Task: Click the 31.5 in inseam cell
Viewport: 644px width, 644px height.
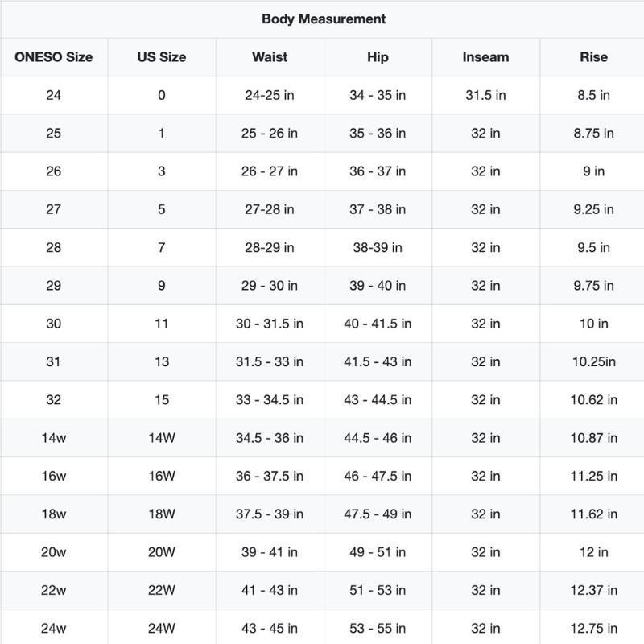Action: [485, 95]
